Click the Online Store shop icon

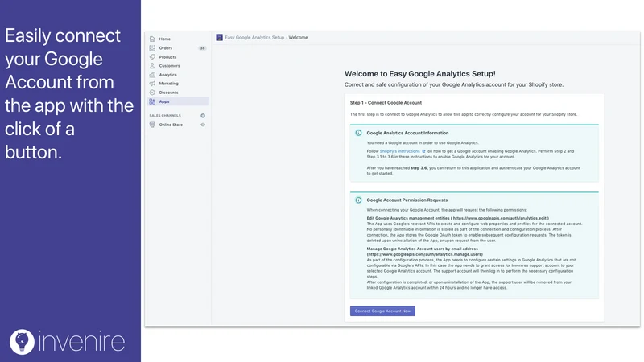152,125
